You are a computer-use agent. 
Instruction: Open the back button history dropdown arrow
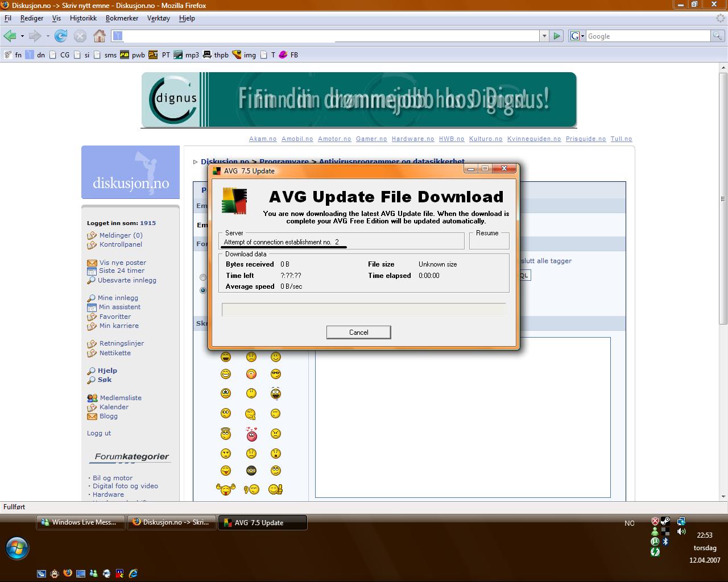click(22, 36)
